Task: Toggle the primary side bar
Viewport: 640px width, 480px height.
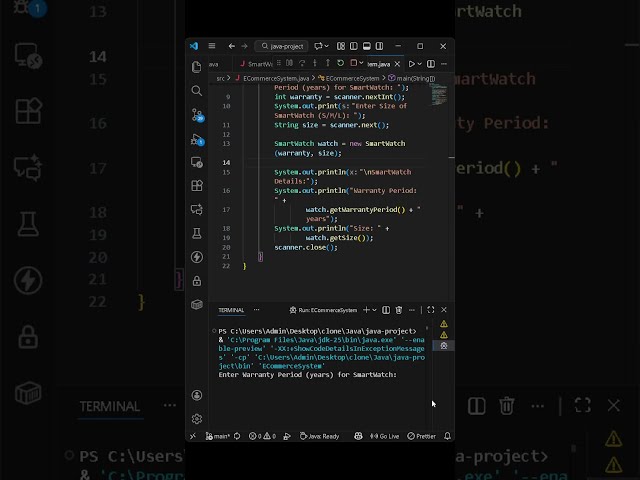Action: pos(353,46)
